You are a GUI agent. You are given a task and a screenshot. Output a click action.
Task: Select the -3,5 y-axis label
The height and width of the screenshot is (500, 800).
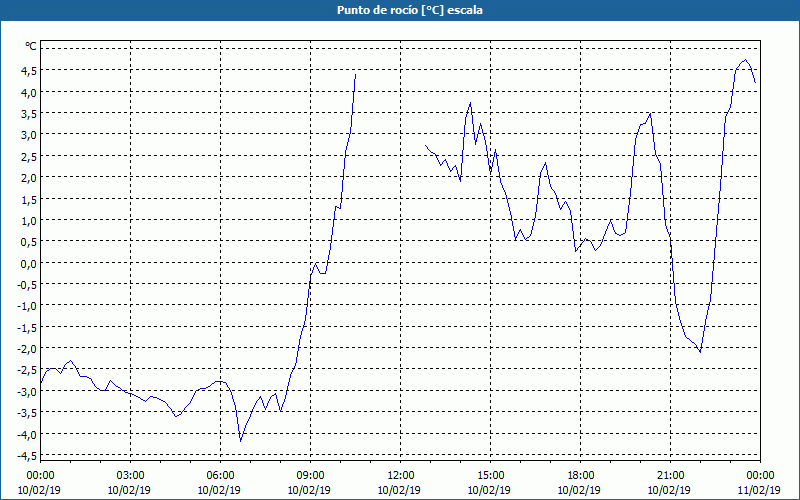[x=28, y=413]
